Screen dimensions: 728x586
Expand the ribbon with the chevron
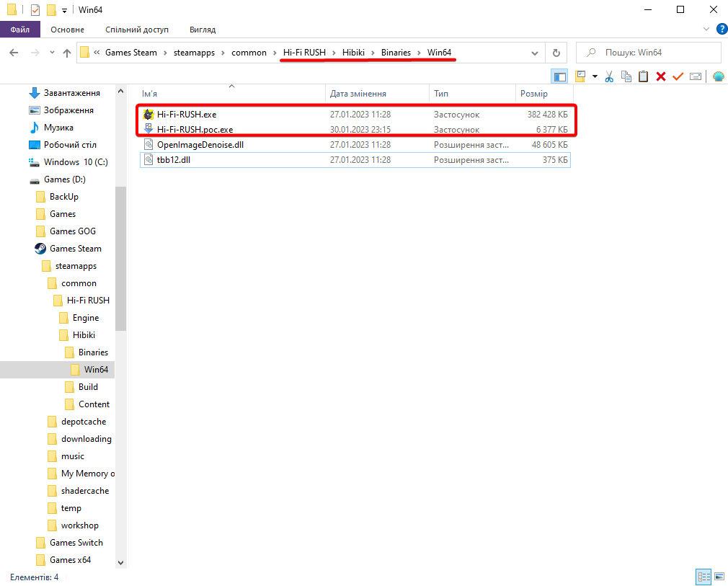pyautogui.click(x=706, y=29)
